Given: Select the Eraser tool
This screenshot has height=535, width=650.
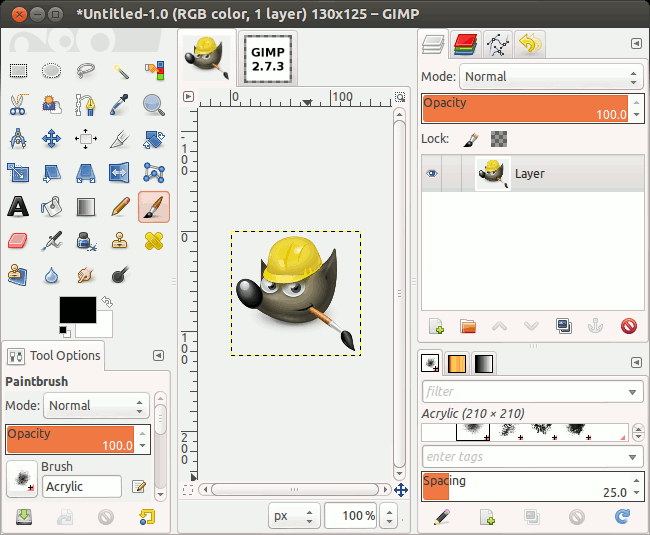Looking at the screenshot, I should pos(18,241).
